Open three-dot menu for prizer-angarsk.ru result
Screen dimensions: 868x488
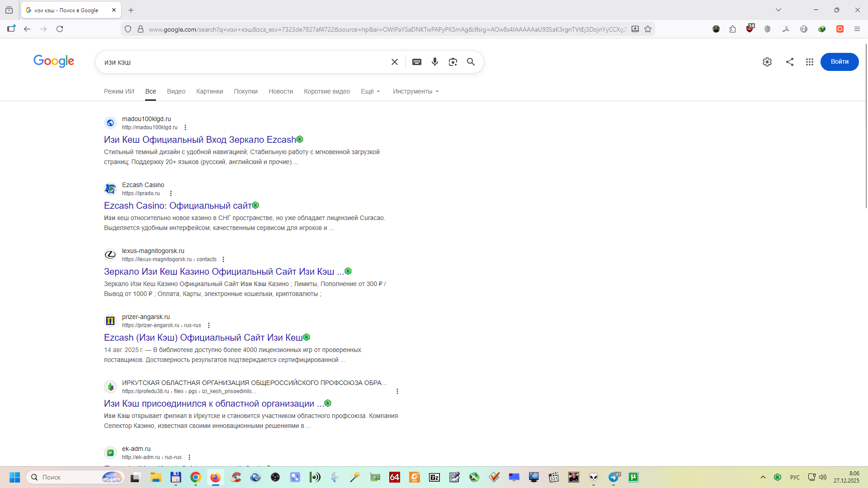[209, 325]
